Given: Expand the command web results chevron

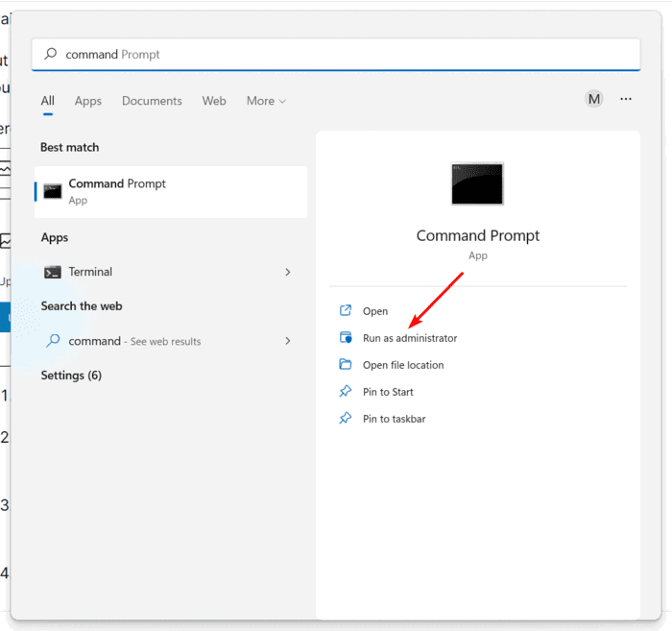Looking at the screenshot, I should pyautogui.click(x=288, y=341).
